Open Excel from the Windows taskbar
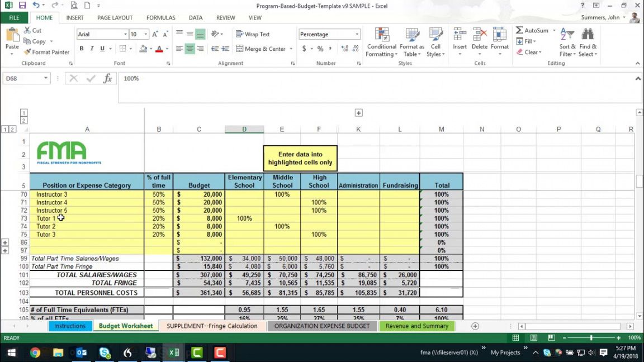Image resolution: width=644 pixels, height=362 pixels. (174, 353)
